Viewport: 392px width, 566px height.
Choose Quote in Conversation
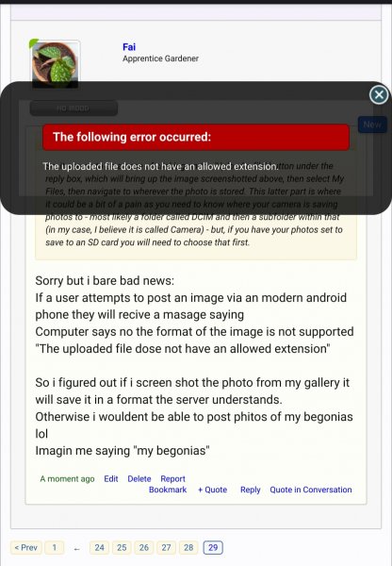click(311, 490)
